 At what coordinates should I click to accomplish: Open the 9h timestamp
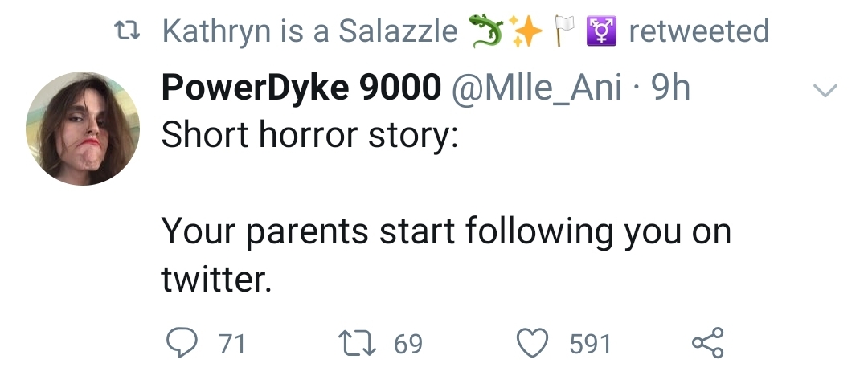[x=670, y=88]
